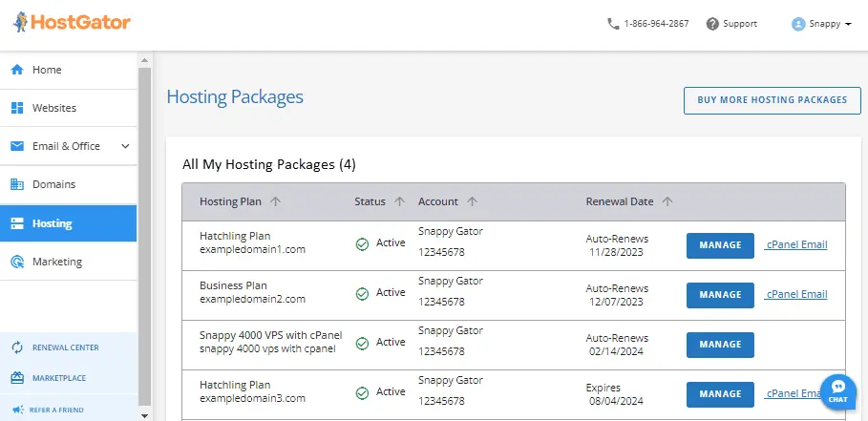Image resolution: width=868 pixels, height=421 pixels.
Task: Select Home in the left navigation
Action: pyautogui.click(x=47, y=70)
